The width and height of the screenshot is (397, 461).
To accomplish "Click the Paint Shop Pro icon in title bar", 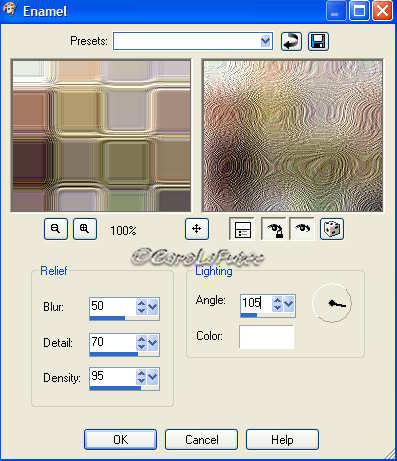I will coord(9,9).
